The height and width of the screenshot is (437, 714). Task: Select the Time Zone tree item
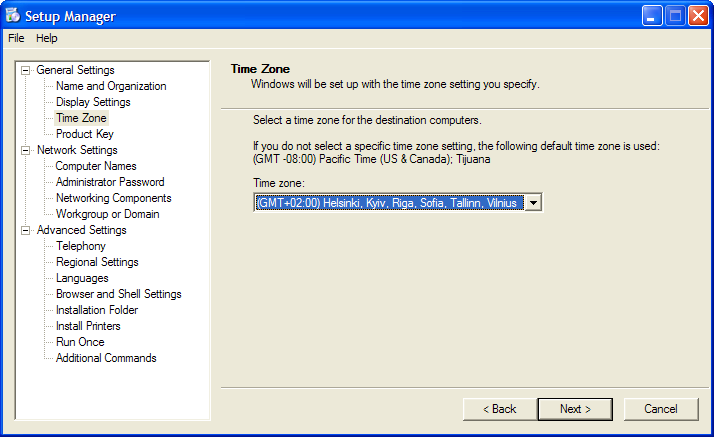coord(81,118)
